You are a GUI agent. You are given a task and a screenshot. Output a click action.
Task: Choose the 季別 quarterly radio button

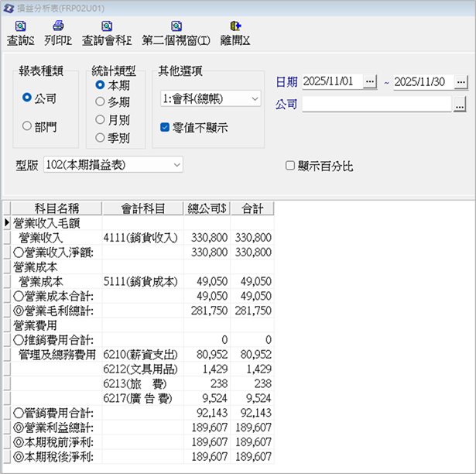[x=100, y=138]
